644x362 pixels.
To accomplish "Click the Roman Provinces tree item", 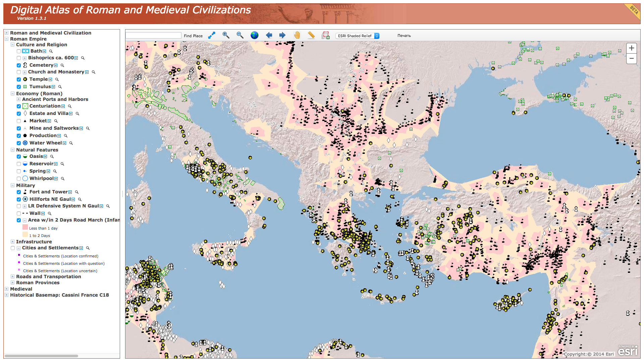I will coord(38,283).
